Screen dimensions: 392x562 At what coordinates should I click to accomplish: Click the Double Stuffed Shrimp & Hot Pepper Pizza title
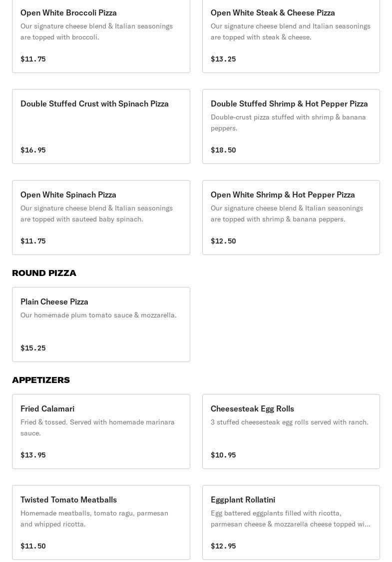289,103
